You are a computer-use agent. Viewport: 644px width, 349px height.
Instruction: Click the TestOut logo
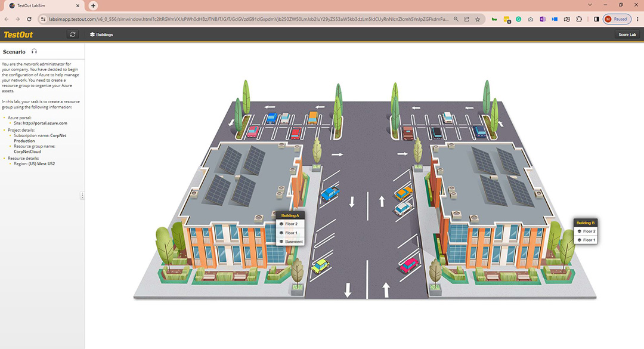click(x=18, y=35)
